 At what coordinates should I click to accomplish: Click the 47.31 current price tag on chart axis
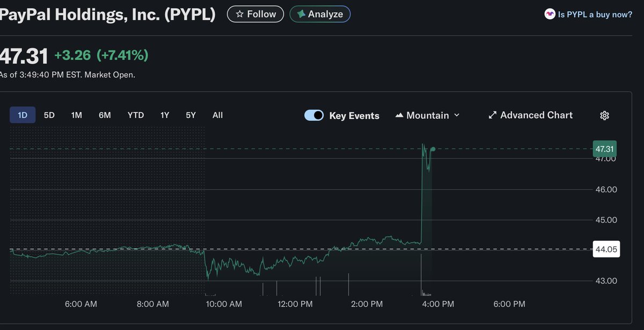(x=604, y=149)
